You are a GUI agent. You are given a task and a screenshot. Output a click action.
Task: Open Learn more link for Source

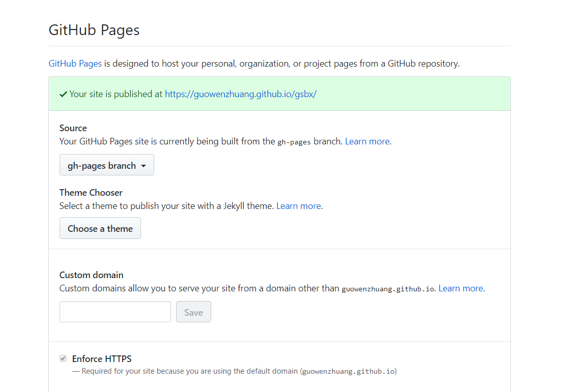367,141
